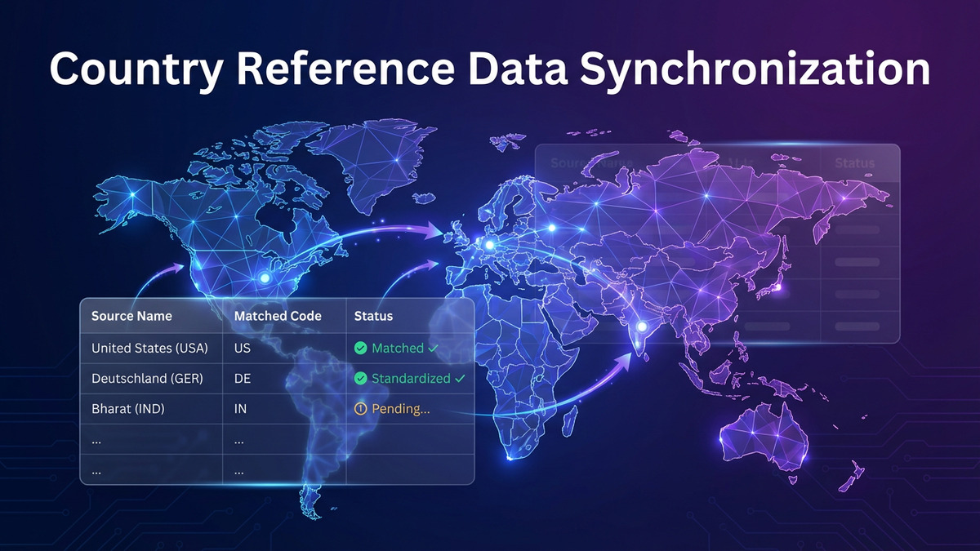Toggle the Standardized status for Deutschland
Viewport: 980px width, 551px height.
pos(412,378)
